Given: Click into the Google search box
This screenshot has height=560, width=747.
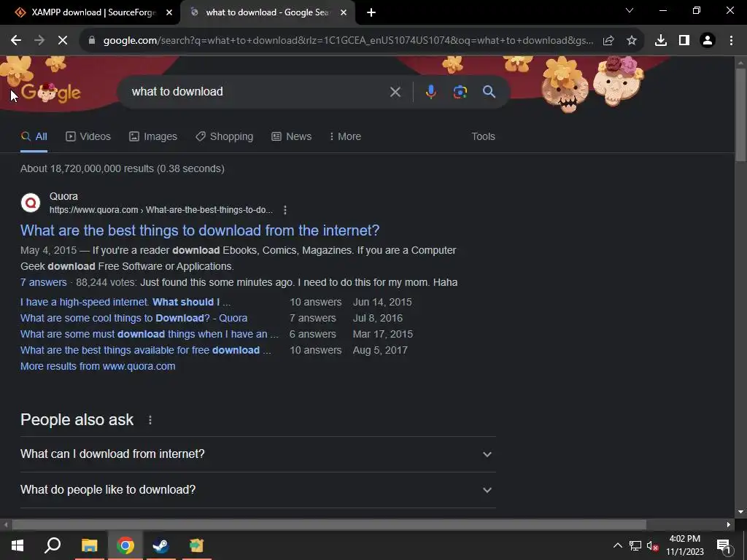Looking at the screenshot, I should click(x=258, y=92).
